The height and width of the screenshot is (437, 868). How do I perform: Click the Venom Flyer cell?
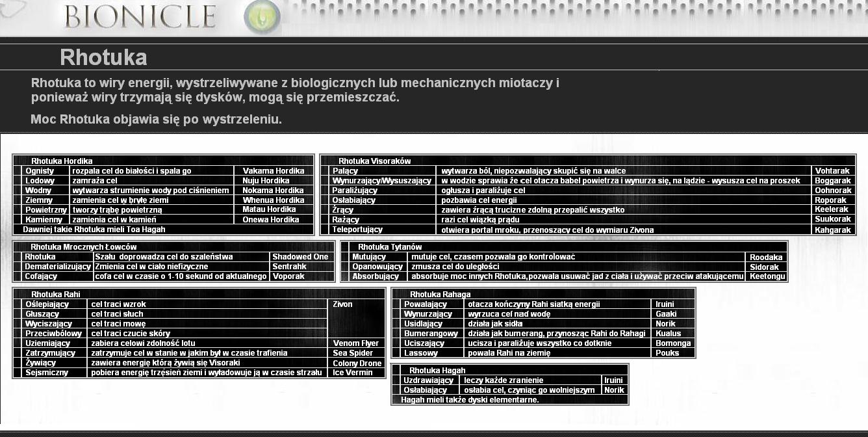tap(356, 343)
